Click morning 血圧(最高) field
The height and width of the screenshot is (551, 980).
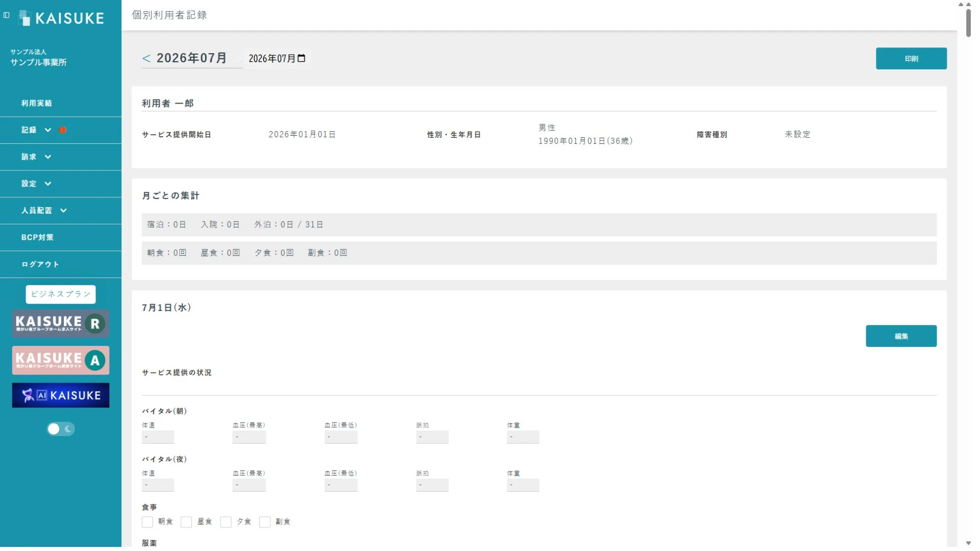[249, 437]
